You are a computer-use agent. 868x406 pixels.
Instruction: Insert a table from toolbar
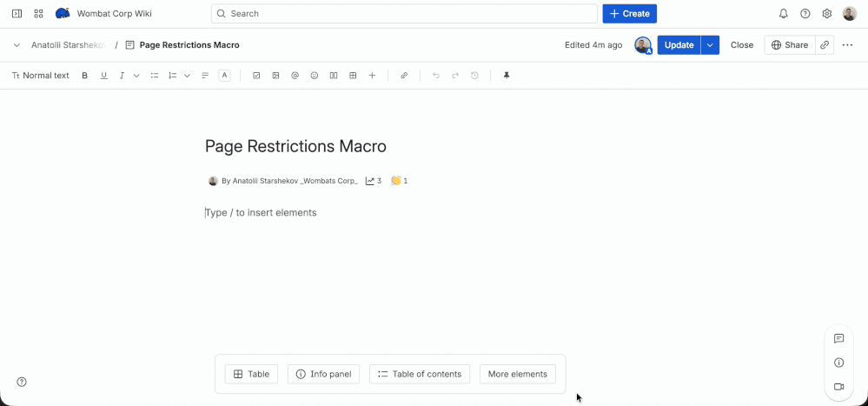tap(353, 76)
